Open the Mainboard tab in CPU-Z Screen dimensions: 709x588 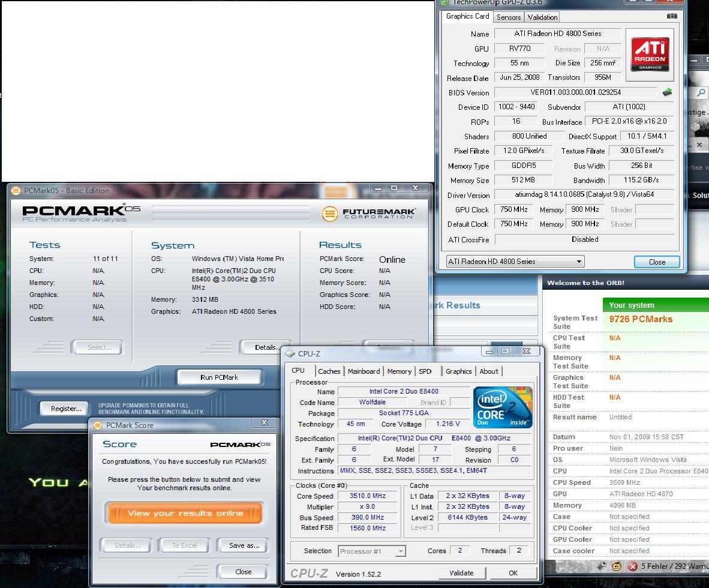pyautogui.click(x=363, y=371)
